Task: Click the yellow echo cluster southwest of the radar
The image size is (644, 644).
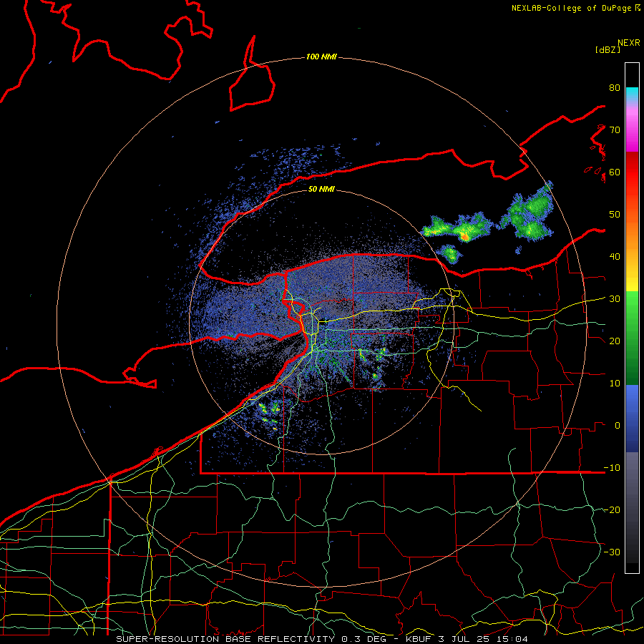Action: point(270,416)
